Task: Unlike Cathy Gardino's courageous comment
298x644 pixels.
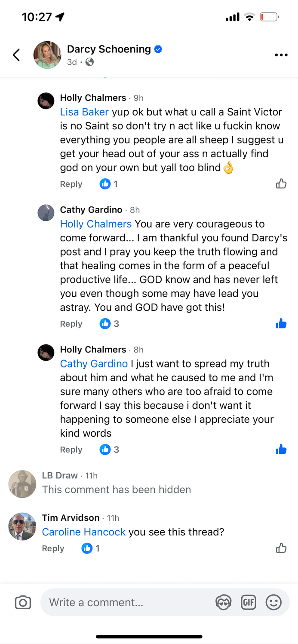Action: point(281,324)
